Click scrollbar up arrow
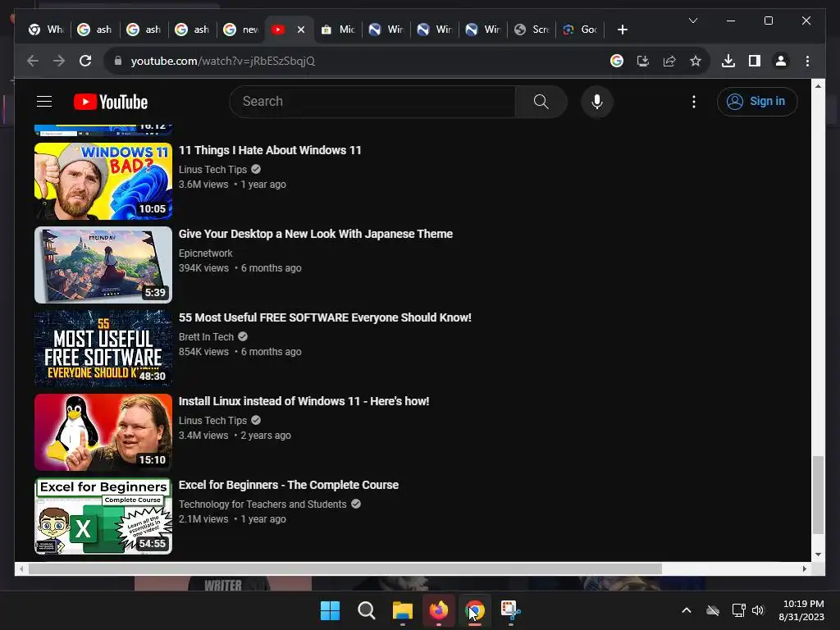This screenshot has width=840, height=630. 818,85
